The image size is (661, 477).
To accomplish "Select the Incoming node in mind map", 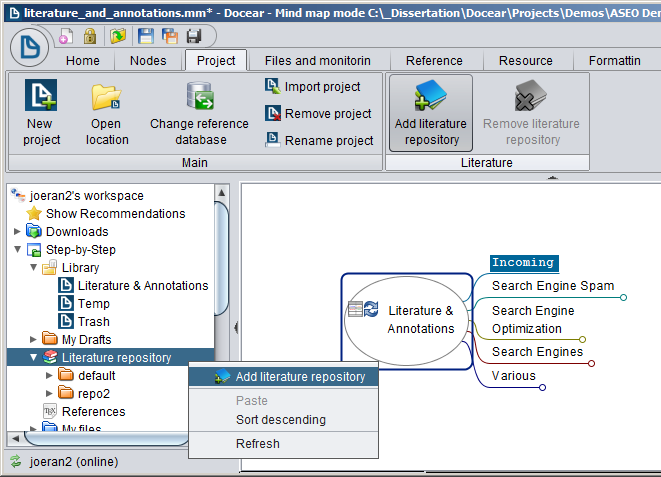I will point(524,263).
